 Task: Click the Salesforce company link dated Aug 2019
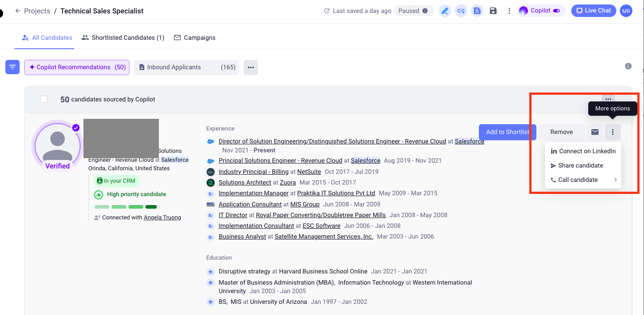pos(366,160)
